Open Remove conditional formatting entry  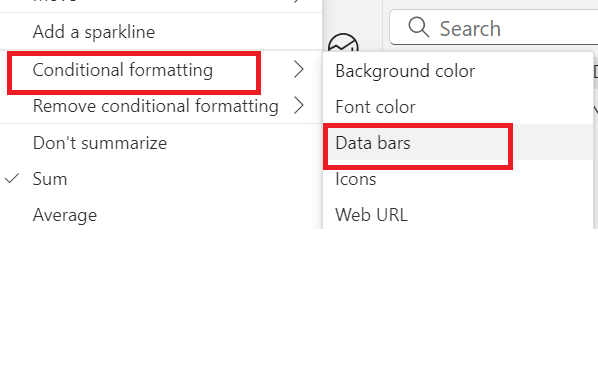tap(156, 106)
